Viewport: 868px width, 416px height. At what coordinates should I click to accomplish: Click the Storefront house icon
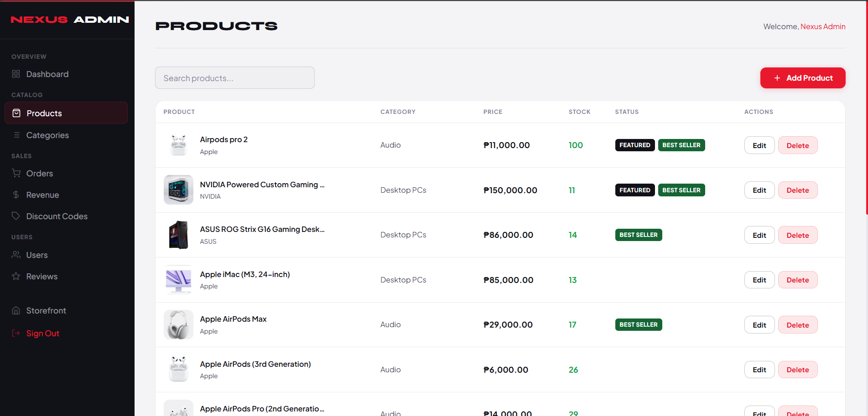(16, 310)
